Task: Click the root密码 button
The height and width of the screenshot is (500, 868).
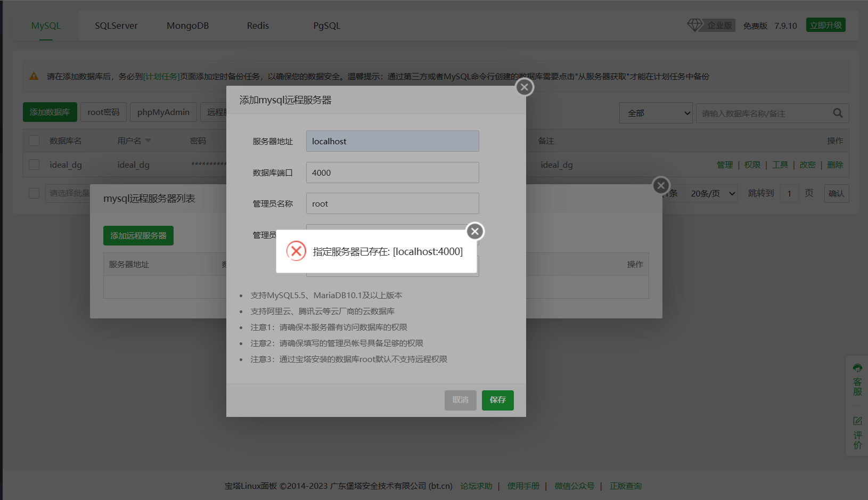Action: (104, 112)
